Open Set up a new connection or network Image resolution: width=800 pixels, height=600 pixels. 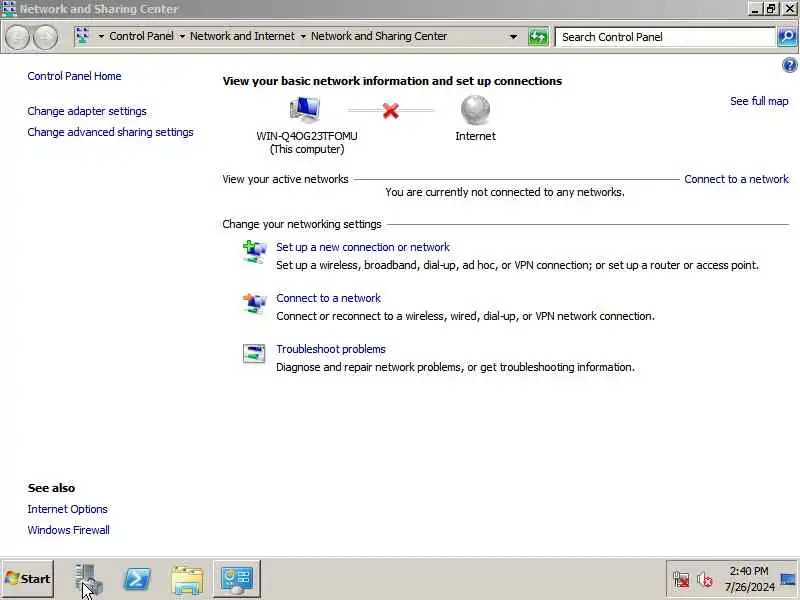click(363, 247)
